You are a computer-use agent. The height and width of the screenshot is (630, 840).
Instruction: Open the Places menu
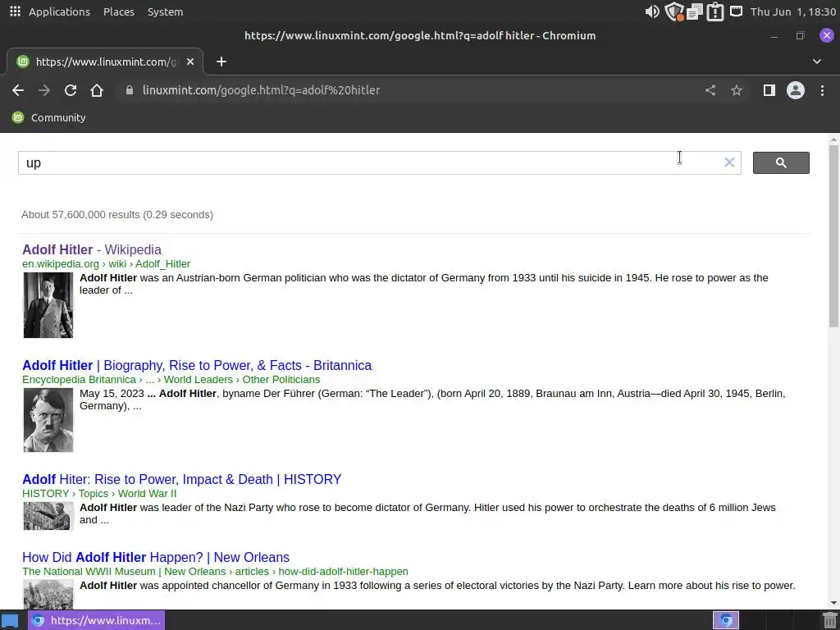(119, 11)
